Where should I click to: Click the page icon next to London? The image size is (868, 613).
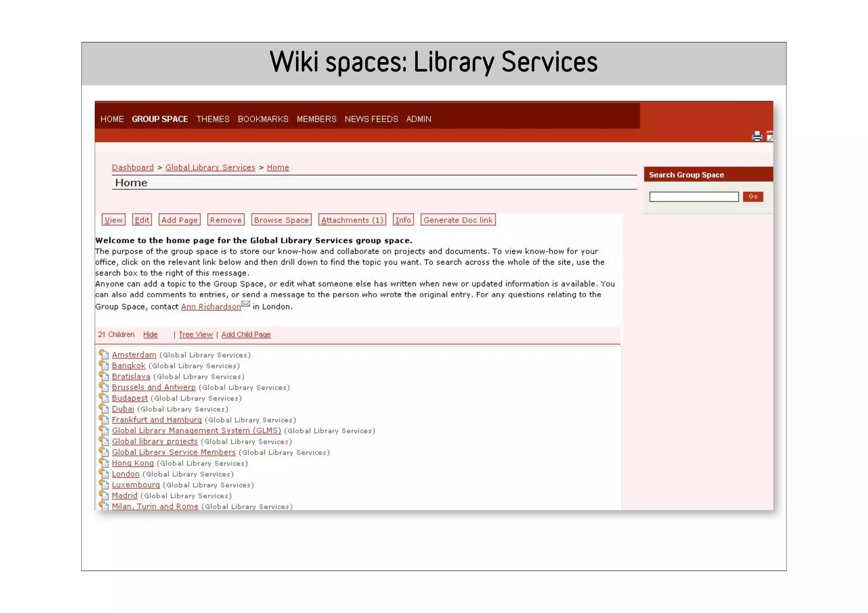pyautogui.click(x=104, y=473)
